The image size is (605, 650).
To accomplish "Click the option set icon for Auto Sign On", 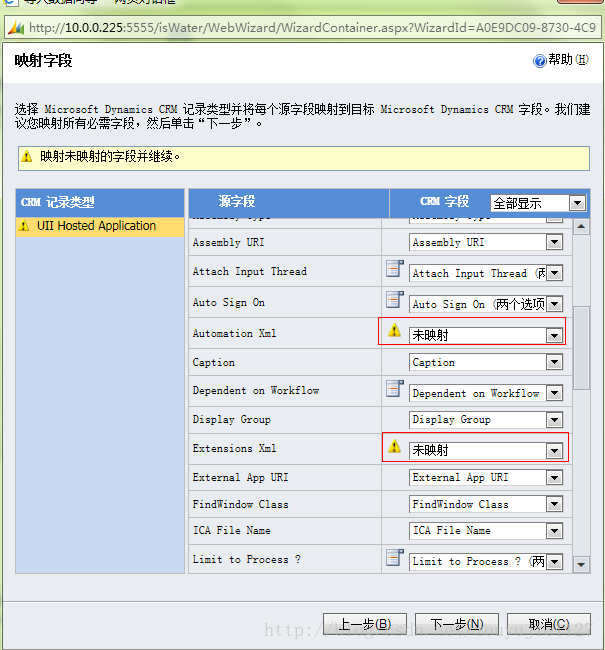I will tap(394, 300).
